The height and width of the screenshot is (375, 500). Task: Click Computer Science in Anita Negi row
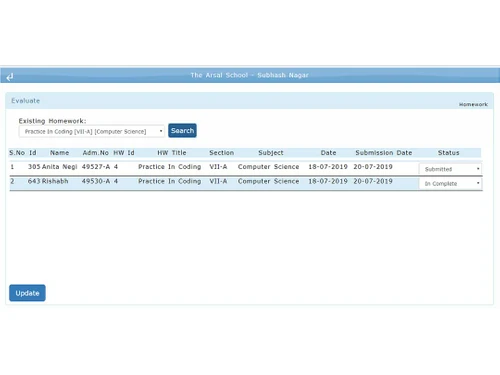click(268, 167)
